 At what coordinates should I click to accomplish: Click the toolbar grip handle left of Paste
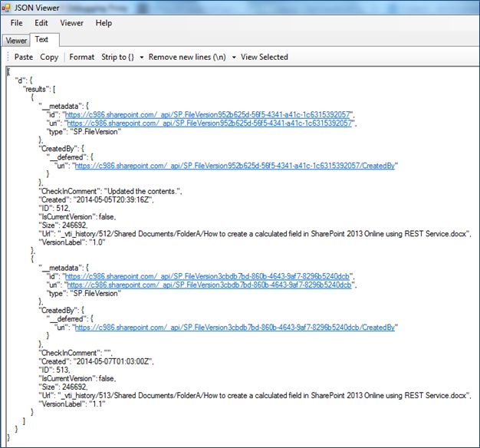8,57
